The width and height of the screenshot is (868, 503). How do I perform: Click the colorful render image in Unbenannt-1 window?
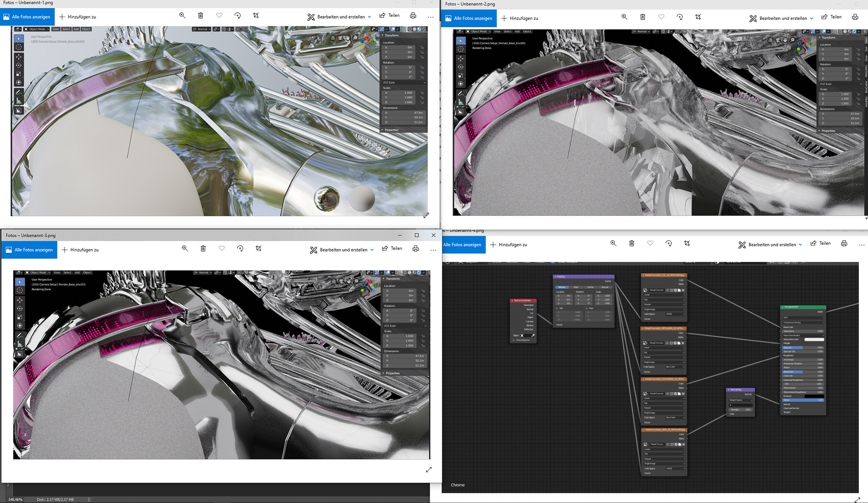pyautogui.click(x=219, y=121)
